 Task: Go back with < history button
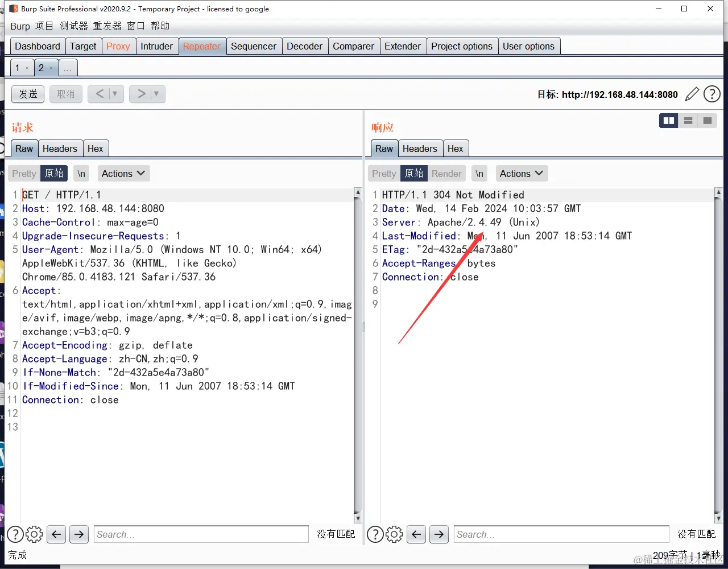[x=100, y=94]
